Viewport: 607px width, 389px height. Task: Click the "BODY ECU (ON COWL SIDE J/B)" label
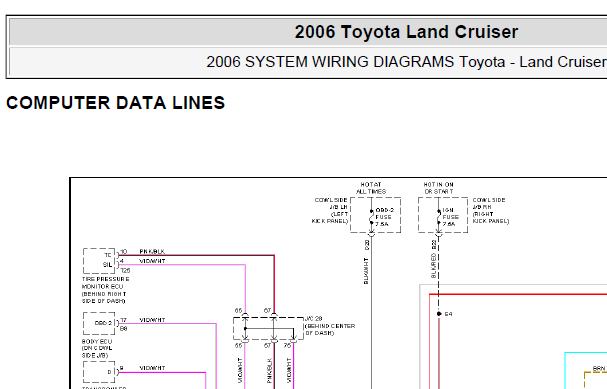pos(97,348)
